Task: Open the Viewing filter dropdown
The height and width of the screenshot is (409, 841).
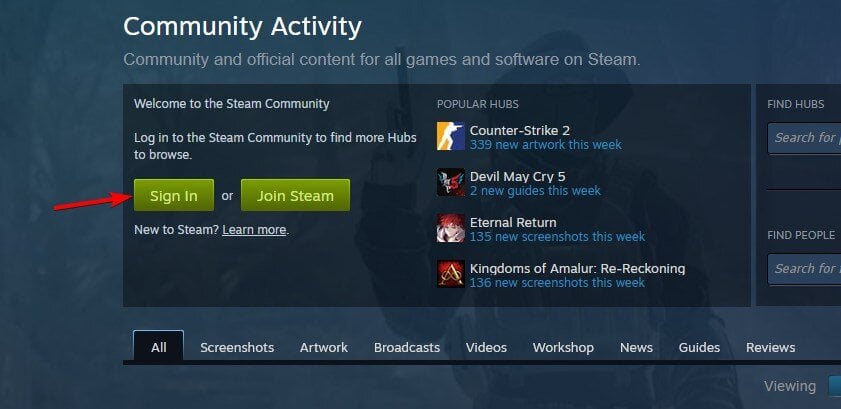Action: [835, 386]
